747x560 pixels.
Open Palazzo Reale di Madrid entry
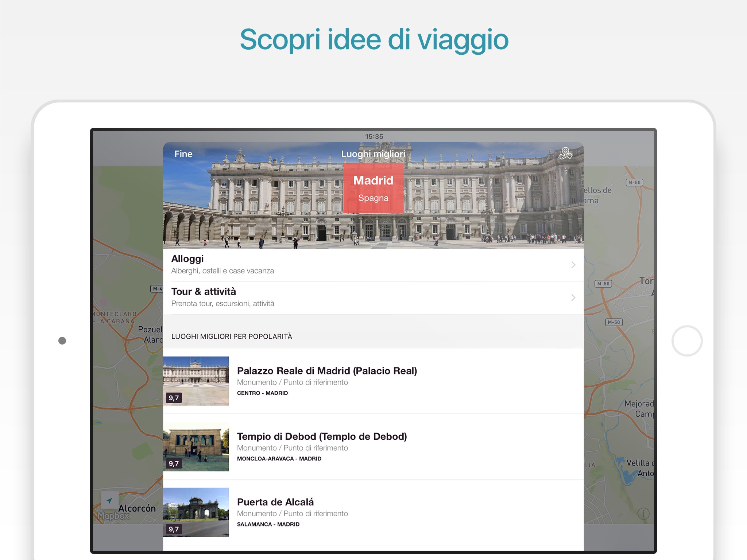(x=327, y=371)
